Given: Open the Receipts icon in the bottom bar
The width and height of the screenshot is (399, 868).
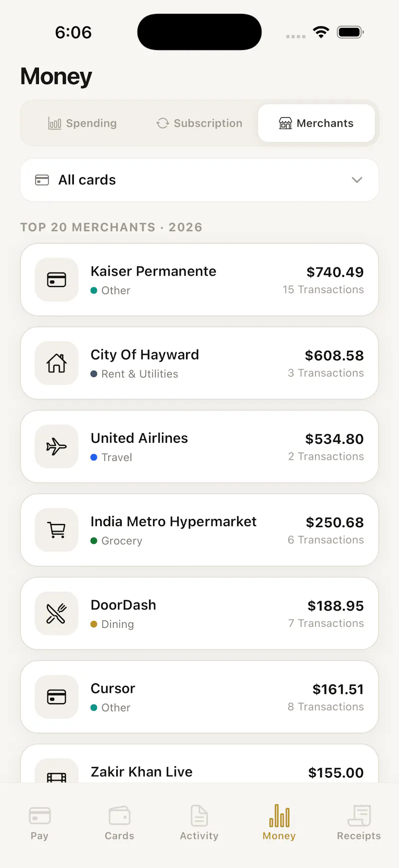Looking at the screenshot, I should (359, 815).
